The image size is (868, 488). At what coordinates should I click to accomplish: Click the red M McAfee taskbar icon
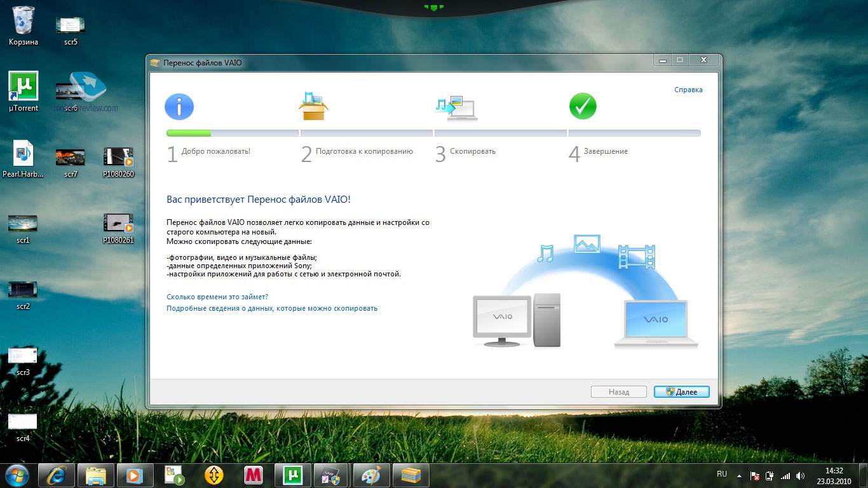(254, 475)
